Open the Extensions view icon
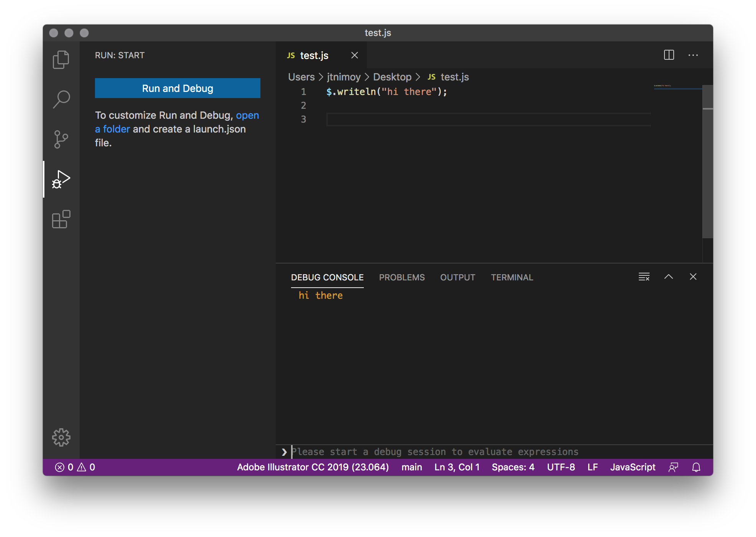Viewport: 756px width, 537px height. 61,219
